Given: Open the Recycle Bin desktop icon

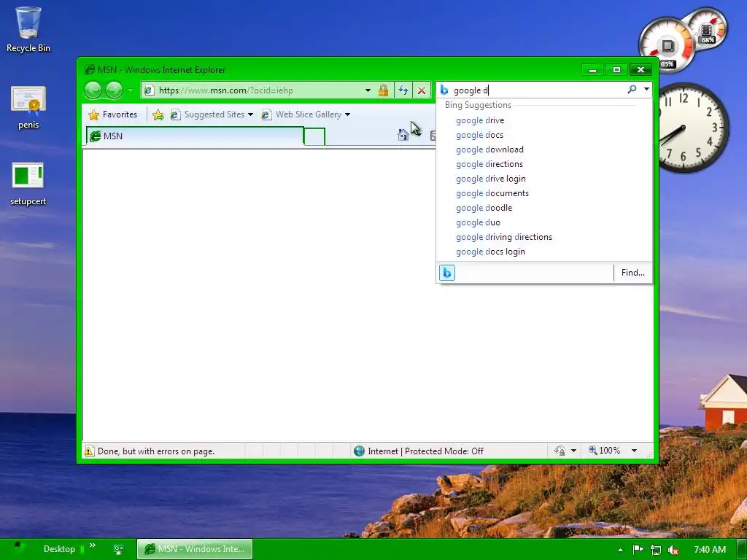Looking at the screenshot, I should pyautogui.click(x=28, y=29).
